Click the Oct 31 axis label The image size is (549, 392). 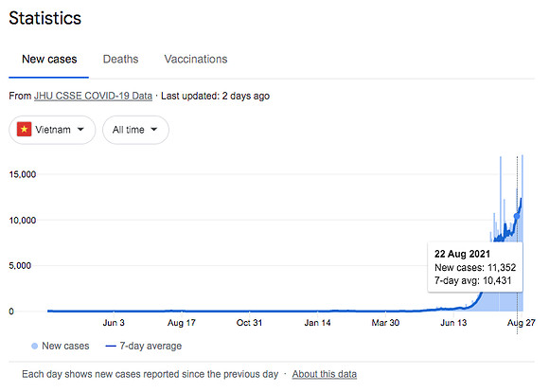coord(249,323)
